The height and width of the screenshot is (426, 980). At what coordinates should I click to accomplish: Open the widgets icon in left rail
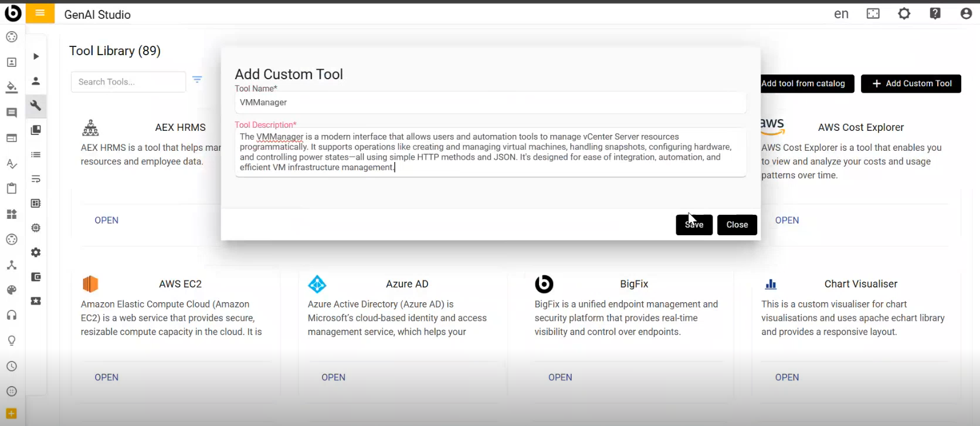tap(12, 214)
